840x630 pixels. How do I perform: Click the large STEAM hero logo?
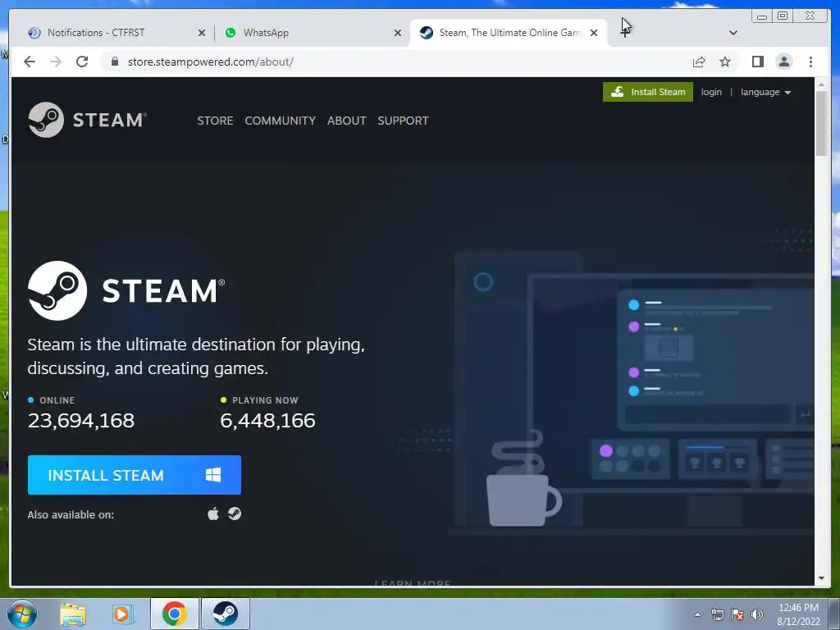[x=126, y=291]
